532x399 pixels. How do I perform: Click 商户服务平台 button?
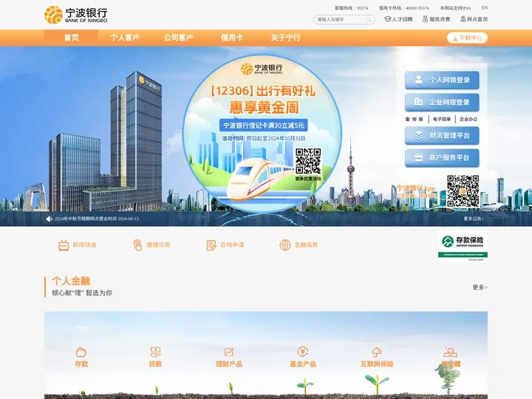(442, 158)
